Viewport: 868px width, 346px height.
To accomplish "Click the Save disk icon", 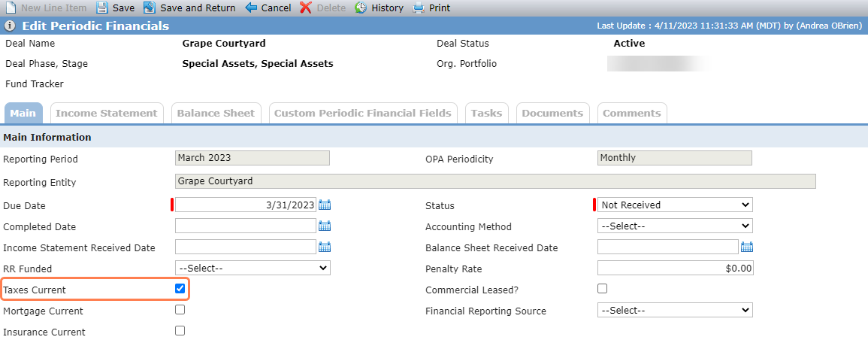I will click(102, 8).
